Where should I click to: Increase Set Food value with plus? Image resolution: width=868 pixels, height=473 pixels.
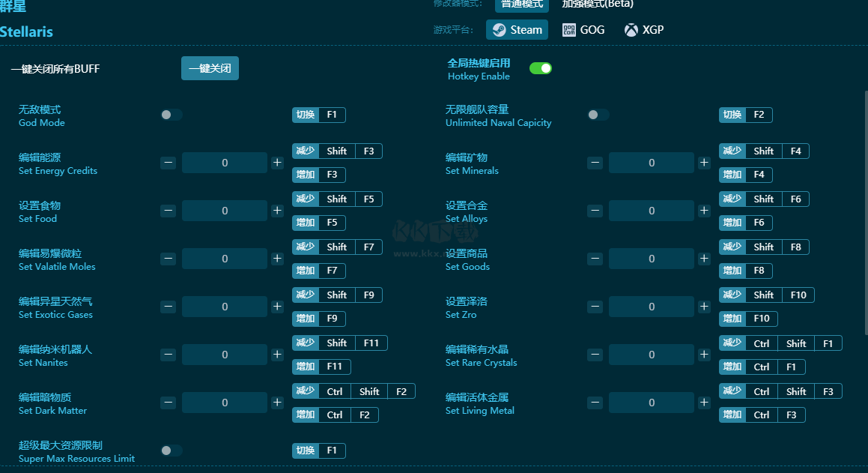[x=277, y=211]
